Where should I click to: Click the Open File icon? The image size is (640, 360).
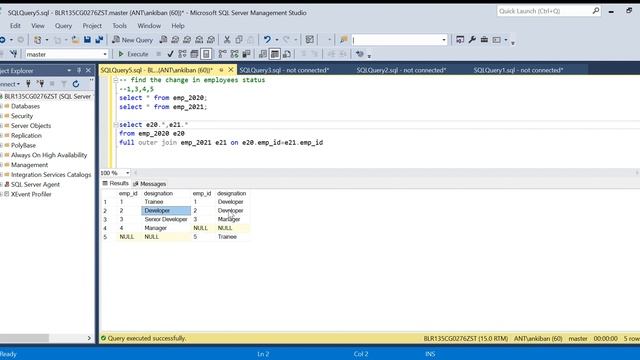point(76,40)
